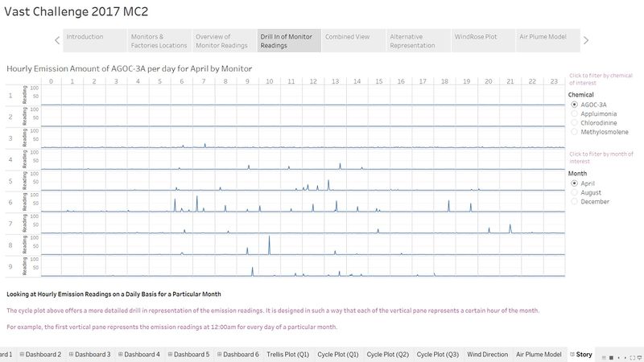Click monitor 8 row label
Screen dimensions: 644x362
point(10,245)
